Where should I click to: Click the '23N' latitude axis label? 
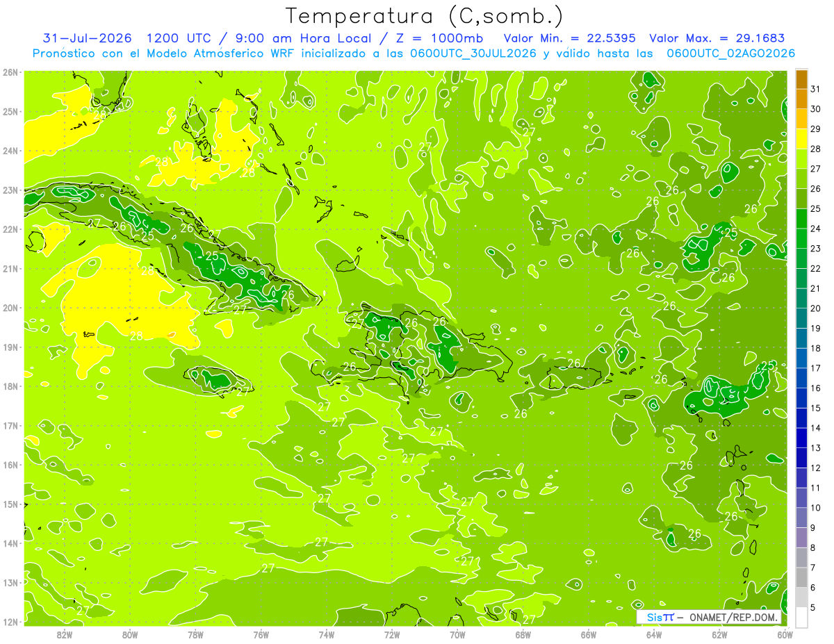[x=11, y=190]
